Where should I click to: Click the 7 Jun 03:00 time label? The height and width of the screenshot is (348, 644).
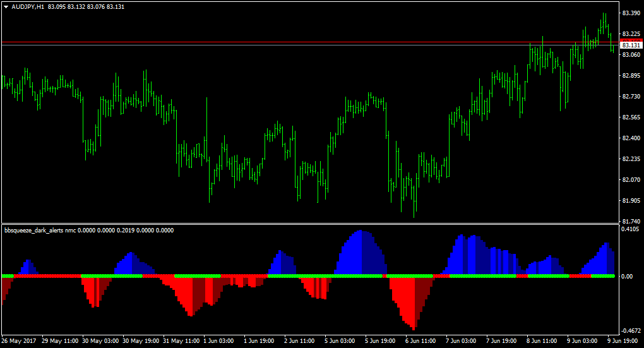pos(461,341)
